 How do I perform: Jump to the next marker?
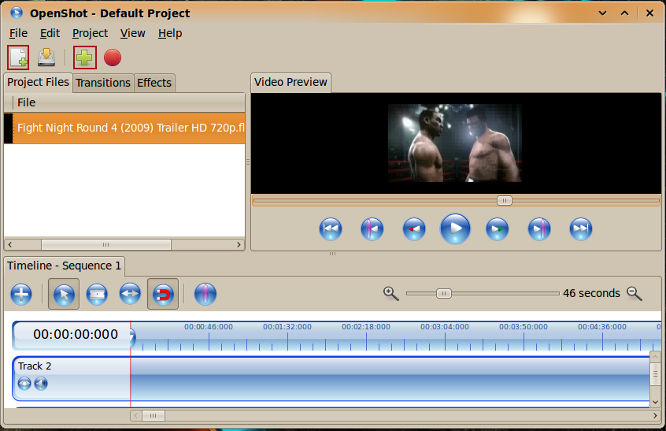coord(539,229)
